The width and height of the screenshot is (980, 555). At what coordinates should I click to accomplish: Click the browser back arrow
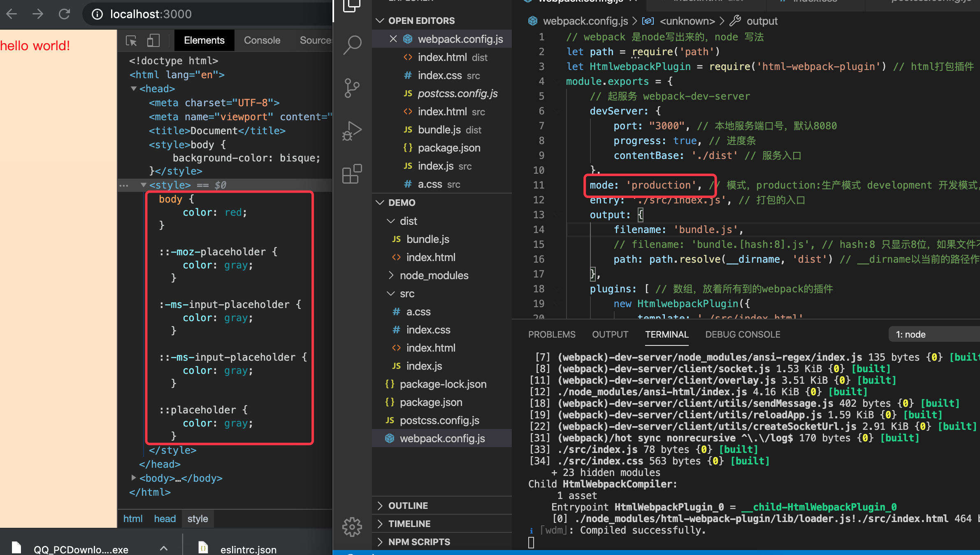pyautogui.click(x=12, y=14)
